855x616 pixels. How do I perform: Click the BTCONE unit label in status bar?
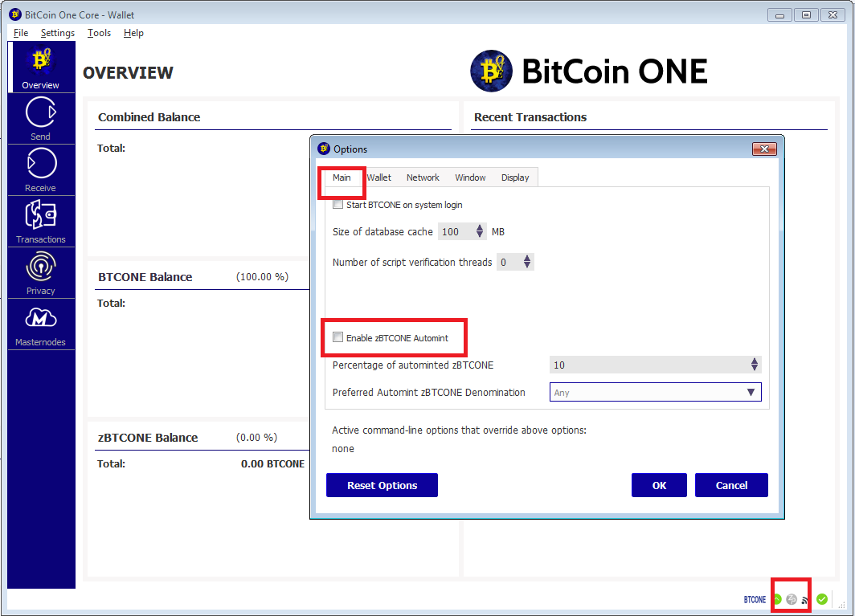[x=755, y=599]
